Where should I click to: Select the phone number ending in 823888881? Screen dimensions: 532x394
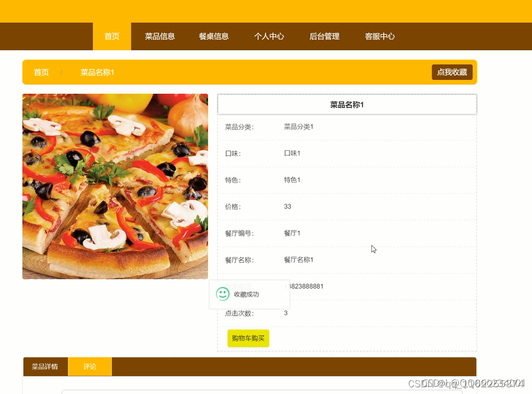coord(304,286)
